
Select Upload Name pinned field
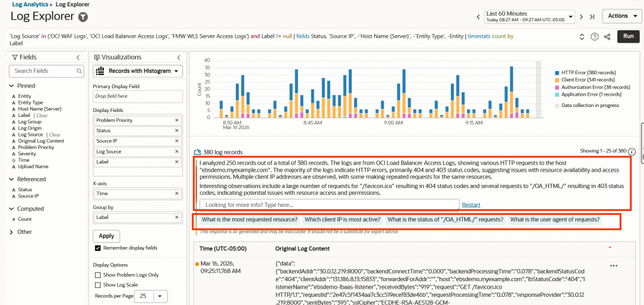(x=33, y=167)
